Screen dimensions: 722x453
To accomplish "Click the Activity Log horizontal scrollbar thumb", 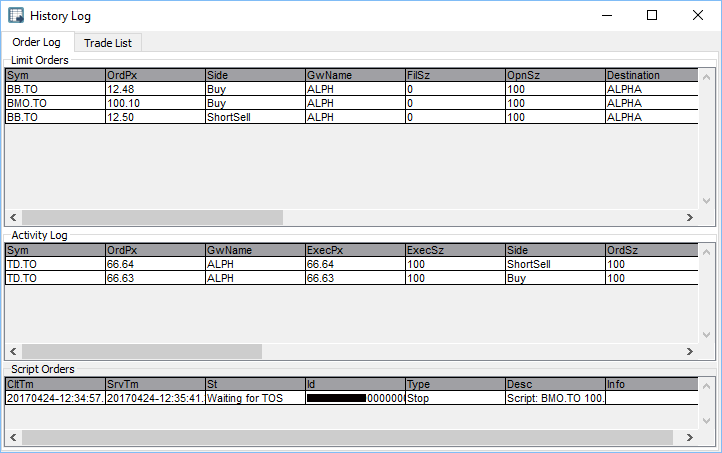I will click(140, 352).
